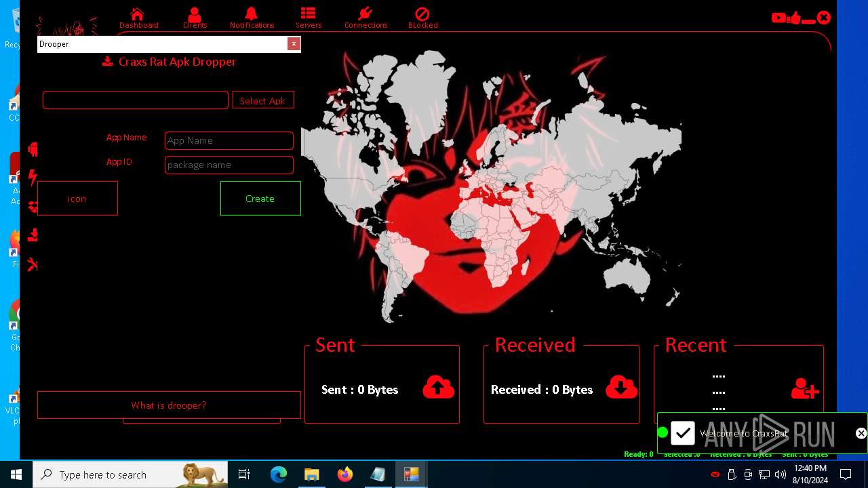Click the Select Apk button
This screenshot has height=488, width=868.
coord(263,100)
